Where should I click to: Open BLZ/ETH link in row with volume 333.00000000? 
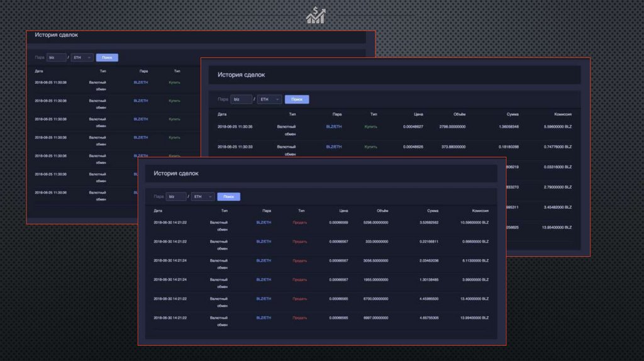click(x=264, y=242)
